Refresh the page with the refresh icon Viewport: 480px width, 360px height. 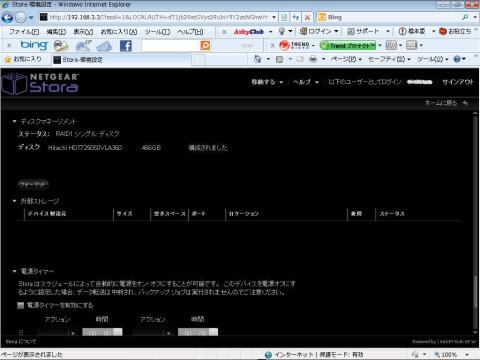pos(296,17)
